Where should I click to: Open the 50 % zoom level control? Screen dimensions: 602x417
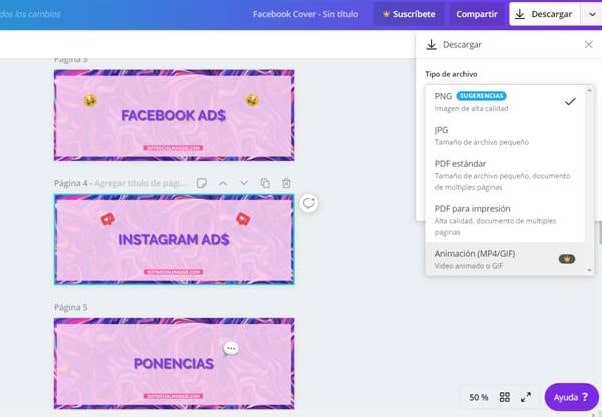click(478, 397)
